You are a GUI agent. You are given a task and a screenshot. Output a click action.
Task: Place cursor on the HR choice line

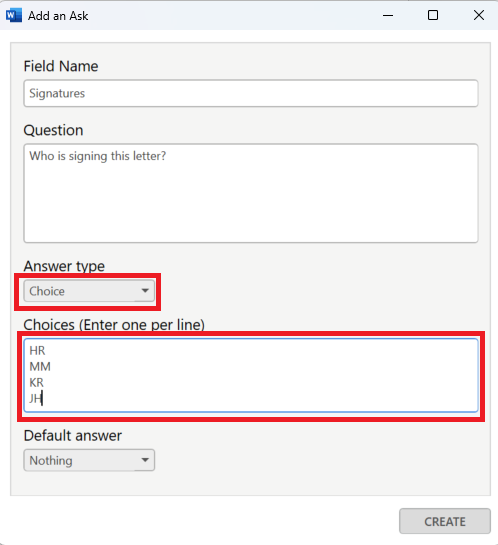[x=37, y=350]
